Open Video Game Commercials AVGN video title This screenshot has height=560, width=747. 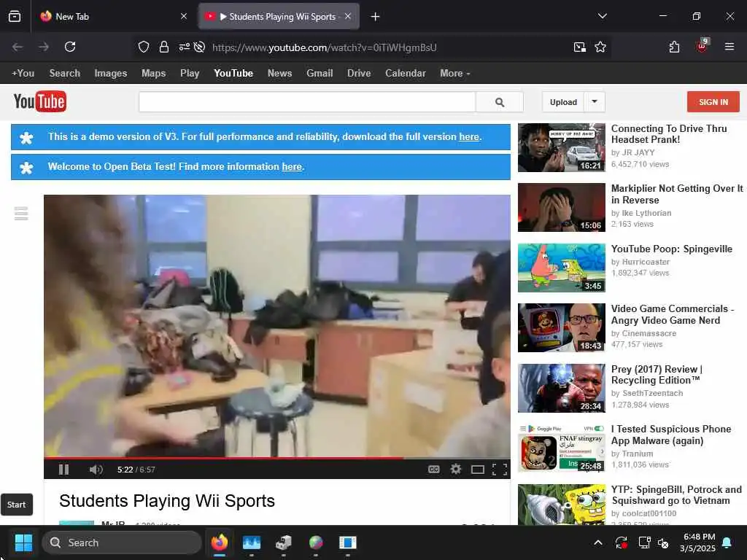tap(672, 314)
